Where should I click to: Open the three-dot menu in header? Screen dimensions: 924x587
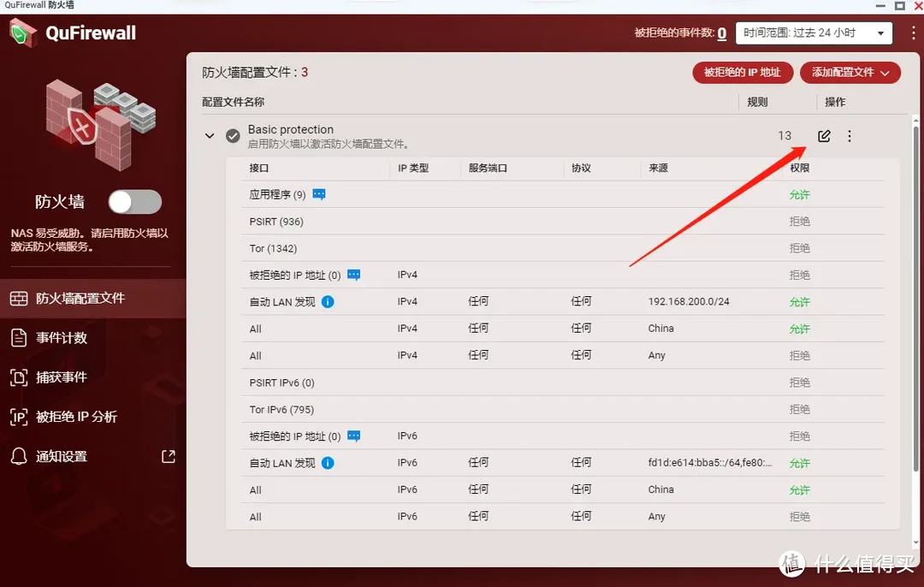(x=913, y=33)
